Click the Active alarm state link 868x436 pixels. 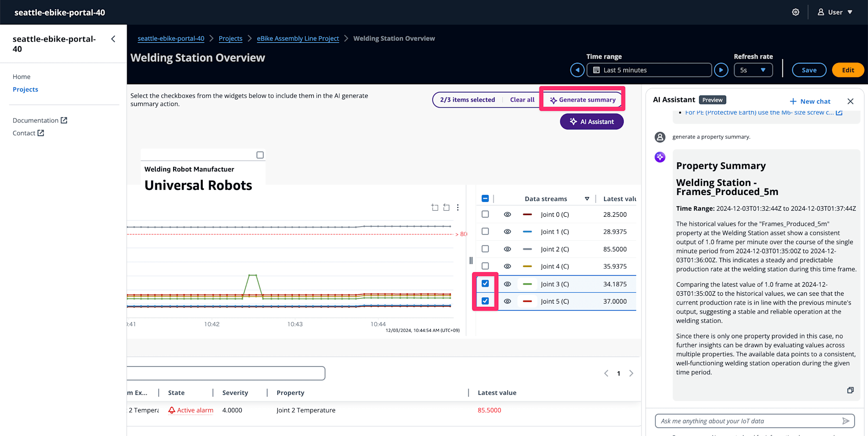[x=191, y=410]
